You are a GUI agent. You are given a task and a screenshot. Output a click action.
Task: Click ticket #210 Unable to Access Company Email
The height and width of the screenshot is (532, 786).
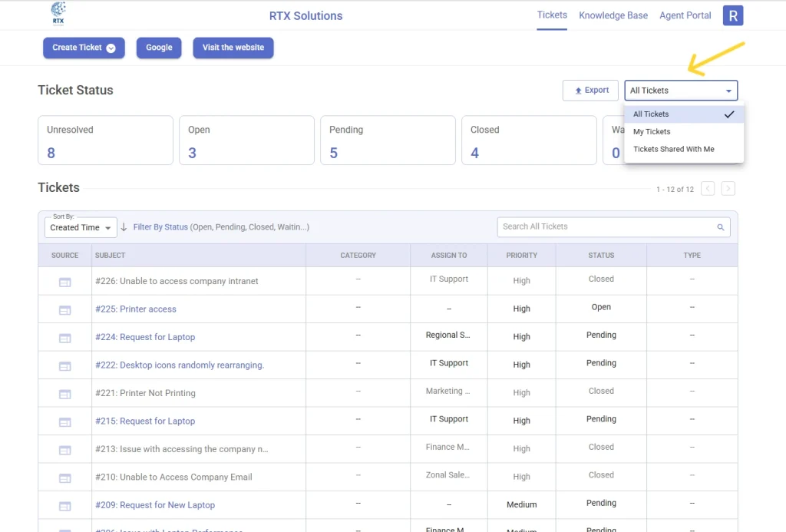pyautogui.click(x=173, y=477)
